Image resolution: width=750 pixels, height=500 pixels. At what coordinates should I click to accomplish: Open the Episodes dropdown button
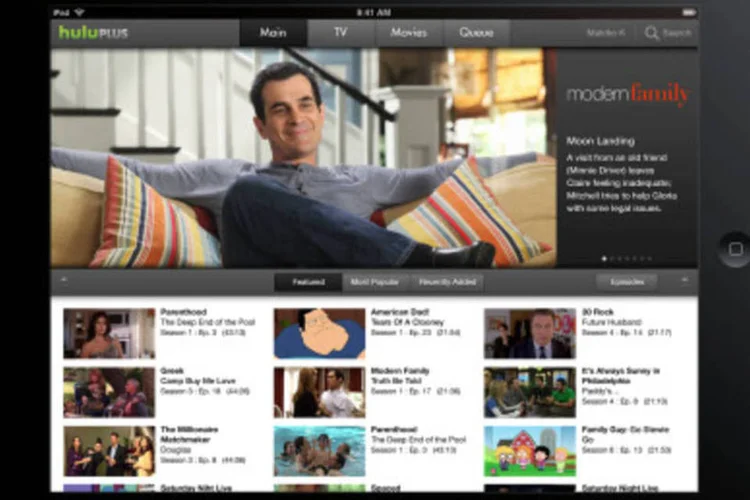click(627, 282)
